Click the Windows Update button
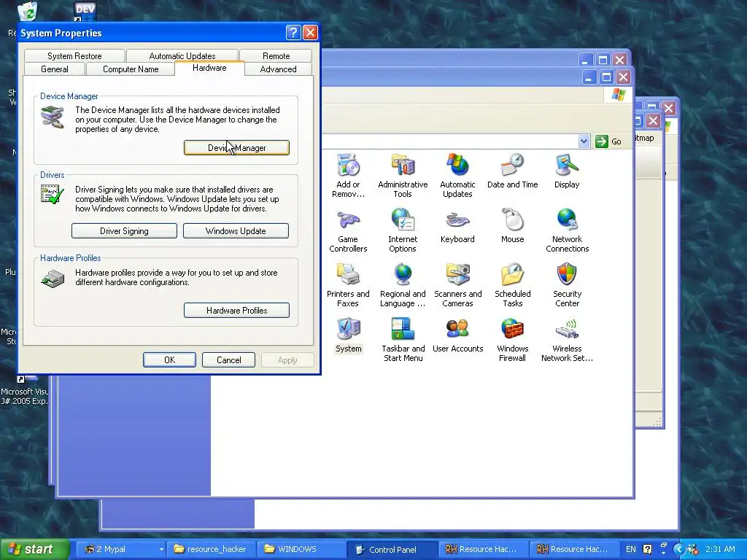This screenshot has width=747, height=560. pyautogui.click(x=236, y=231)
